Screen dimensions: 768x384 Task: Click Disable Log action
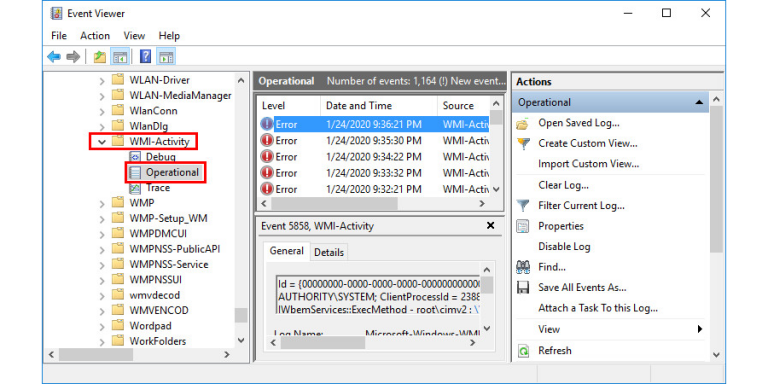pyautogui.click(x=564, y=247)
